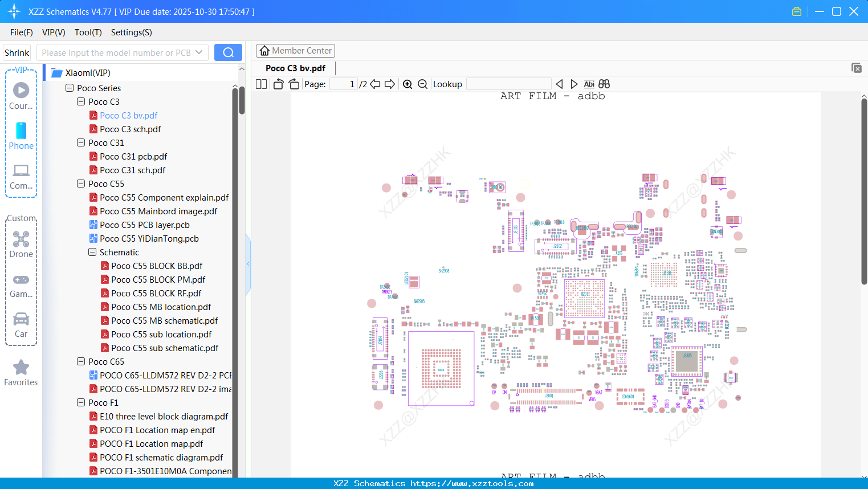Collapse the Poco F1 folder
Screen dimensions: 868x489
point(81,402)
